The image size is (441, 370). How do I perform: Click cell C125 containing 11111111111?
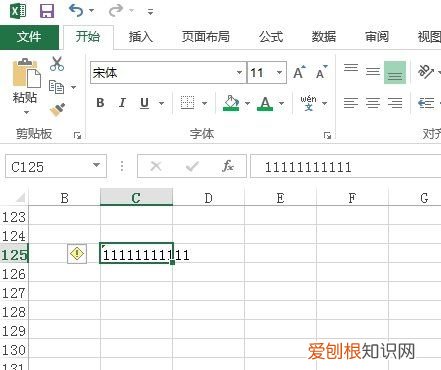[136, 253]
